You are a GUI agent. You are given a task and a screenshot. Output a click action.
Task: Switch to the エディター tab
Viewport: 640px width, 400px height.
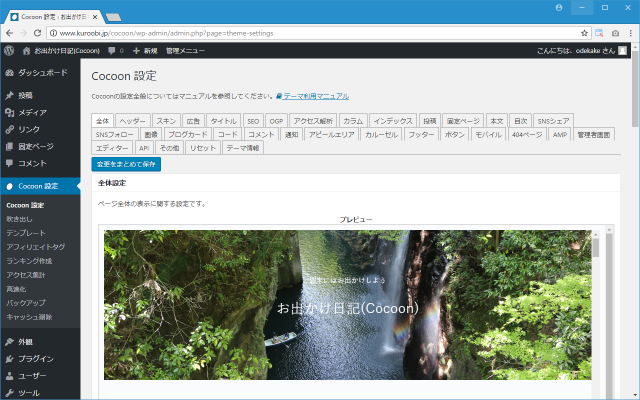coord(112,148)
